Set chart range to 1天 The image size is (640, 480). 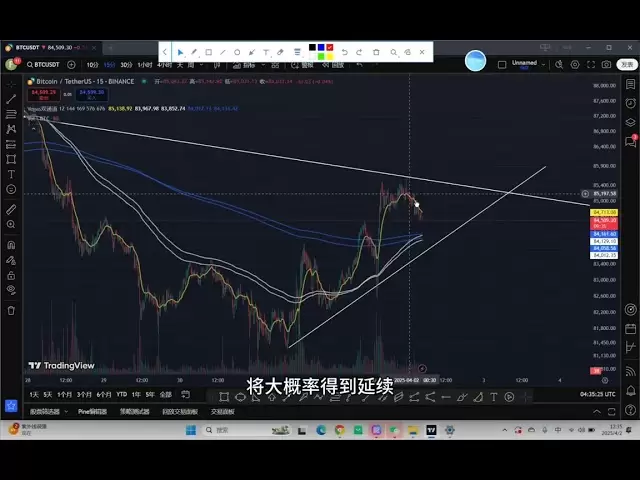(x=34, y=395)
